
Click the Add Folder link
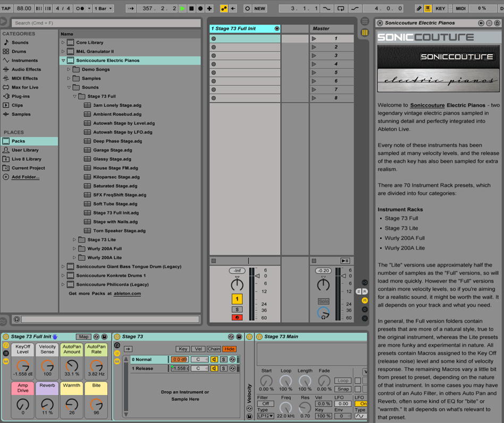[x=26, y=177]
